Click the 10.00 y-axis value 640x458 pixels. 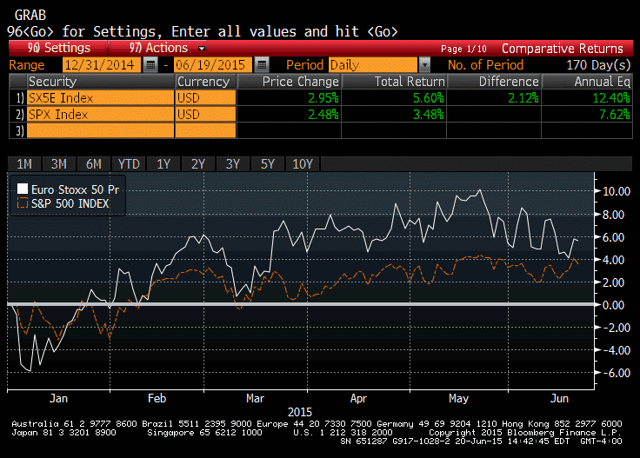click(616, 191)
